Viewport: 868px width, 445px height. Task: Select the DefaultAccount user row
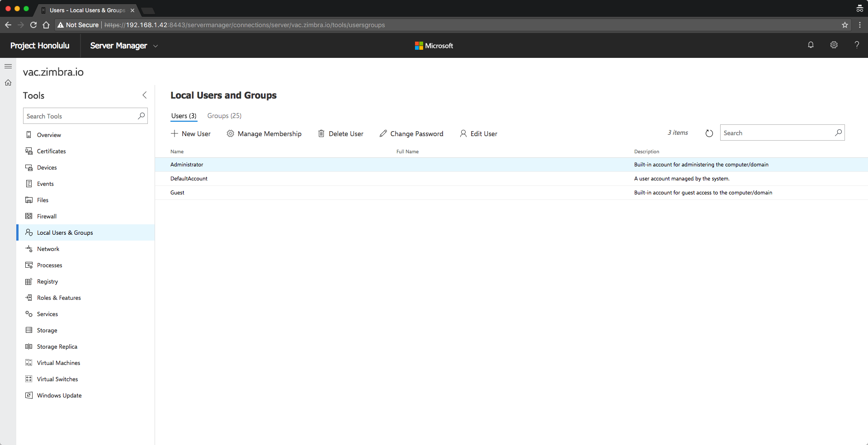point(511,179)
